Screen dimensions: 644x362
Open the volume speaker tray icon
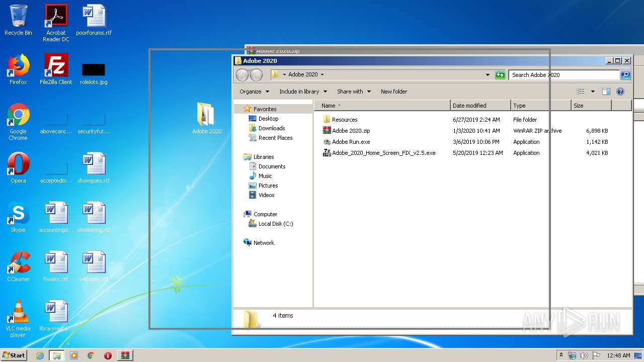tap(584, 355)
